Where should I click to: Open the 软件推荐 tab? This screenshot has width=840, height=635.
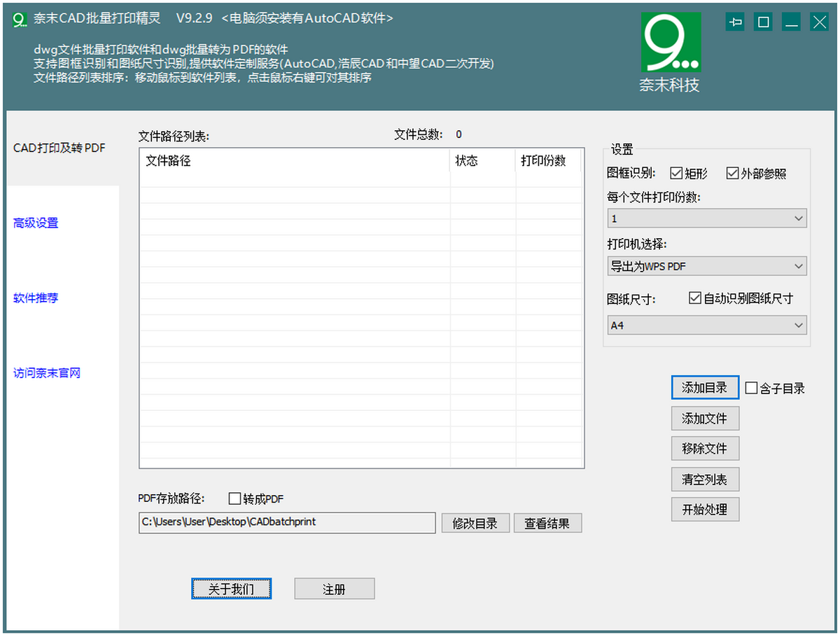(x=36, y=298)
